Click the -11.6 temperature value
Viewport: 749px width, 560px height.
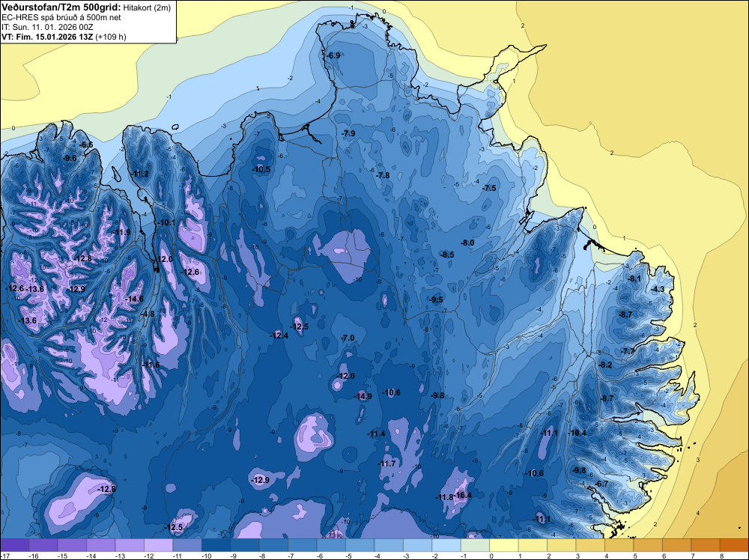pos(151,365)
